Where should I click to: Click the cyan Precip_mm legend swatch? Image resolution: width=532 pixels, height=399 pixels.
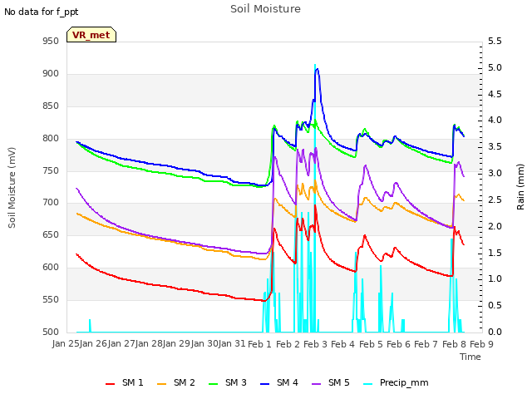(x=367, y=384)
